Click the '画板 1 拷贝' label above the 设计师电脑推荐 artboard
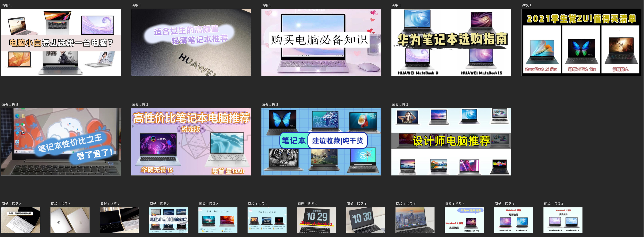Image resolution: width=644 pixels, height=237 pixels. (400, 105)
